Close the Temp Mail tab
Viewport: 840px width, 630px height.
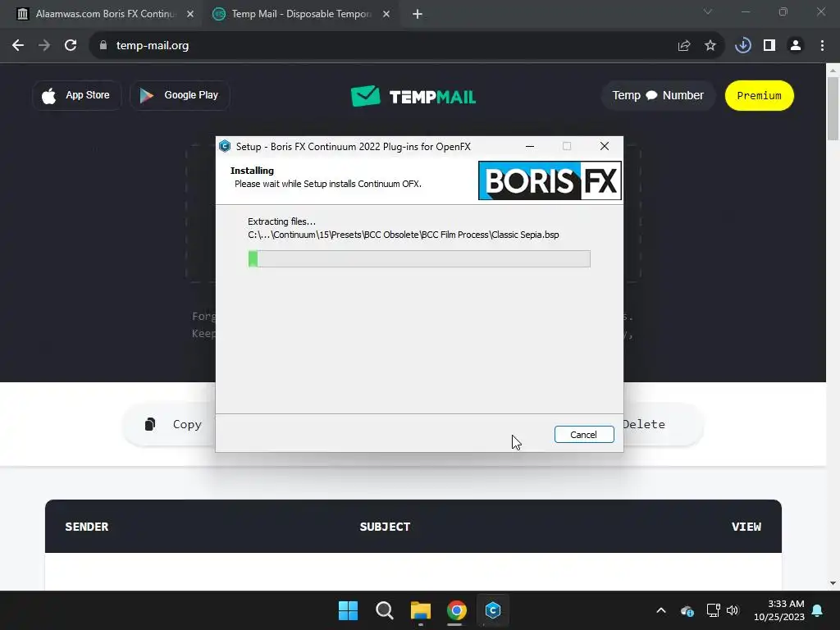pyautogui.click(x=386, y=14)
